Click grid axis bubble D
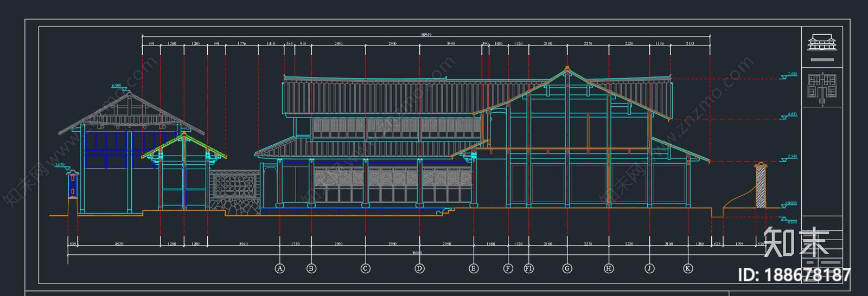Viewport: 868px width, 296px height. 419,268
